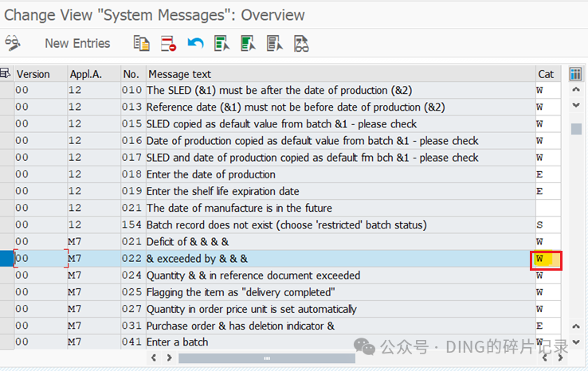Click the Cat column header
The width and height of the screenshot is (588, 371).
coord(548,74)
